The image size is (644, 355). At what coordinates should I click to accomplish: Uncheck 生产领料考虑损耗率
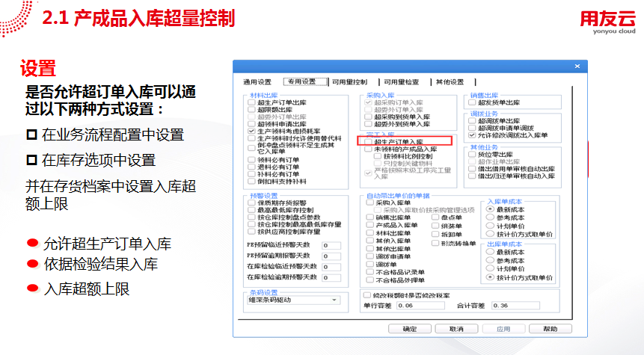252,131
